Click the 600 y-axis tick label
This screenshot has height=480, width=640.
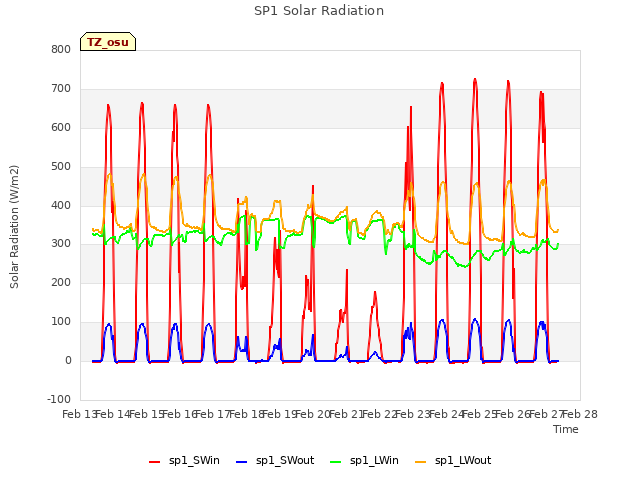coord(61,127)
